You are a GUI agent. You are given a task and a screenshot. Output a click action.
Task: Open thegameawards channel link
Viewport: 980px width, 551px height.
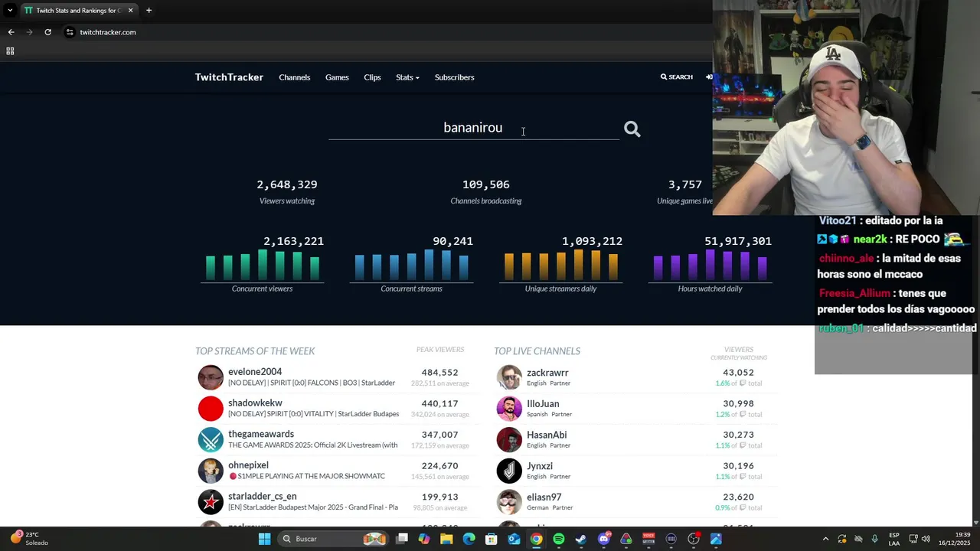click(x=261, y=434)
